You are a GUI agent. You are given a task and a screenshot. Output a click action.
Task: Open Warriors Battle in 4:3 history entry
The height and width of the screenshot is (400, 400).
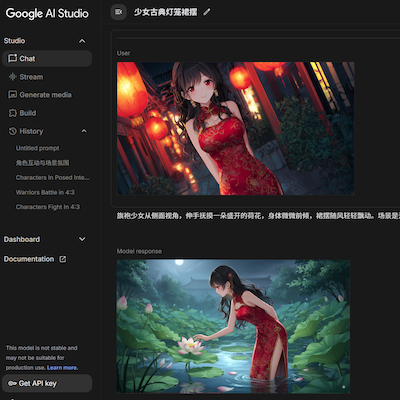[x=45, y=192]
